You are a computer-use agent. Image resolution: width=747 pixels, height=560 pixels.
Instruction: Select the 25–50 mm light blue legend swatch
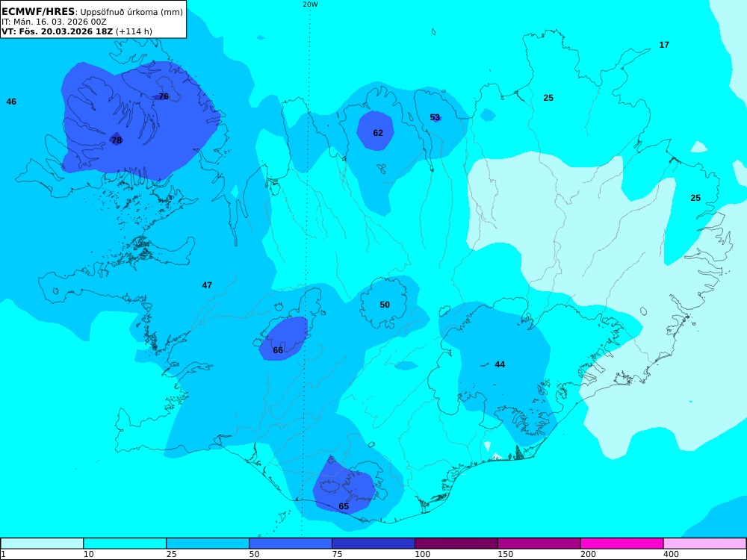click(x=208, y=544)
